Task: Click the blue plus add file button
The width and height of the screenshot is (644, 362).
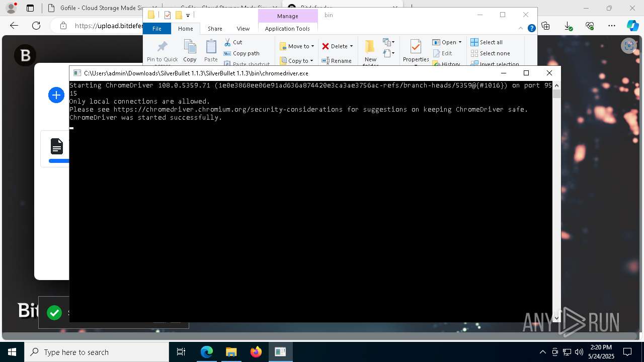Action: [x=56, y=95]
